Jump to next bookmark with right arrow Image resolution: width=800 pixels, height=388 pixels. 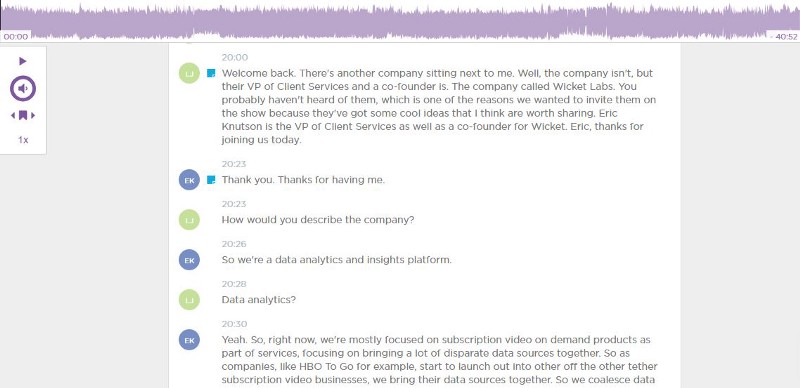33,115
